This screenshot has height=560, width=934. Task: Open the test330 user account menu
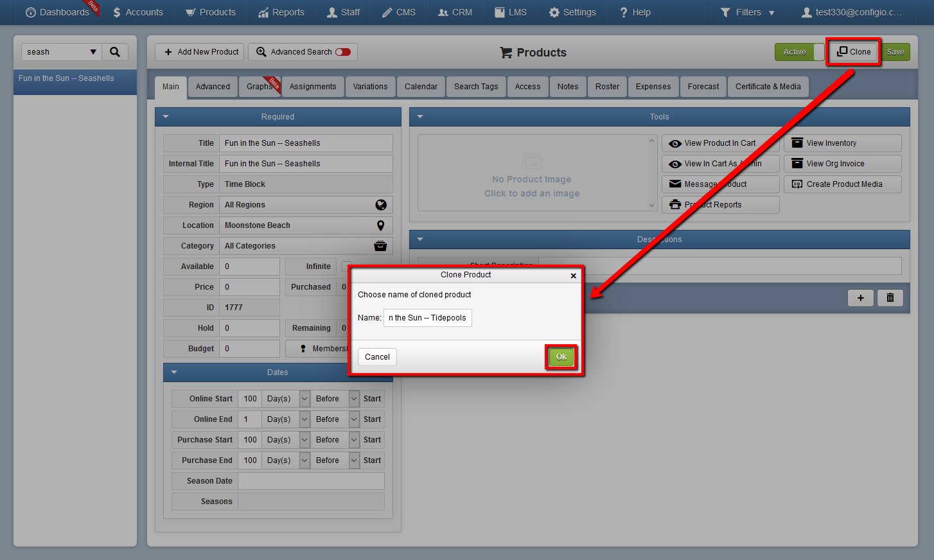coord(852,12)
